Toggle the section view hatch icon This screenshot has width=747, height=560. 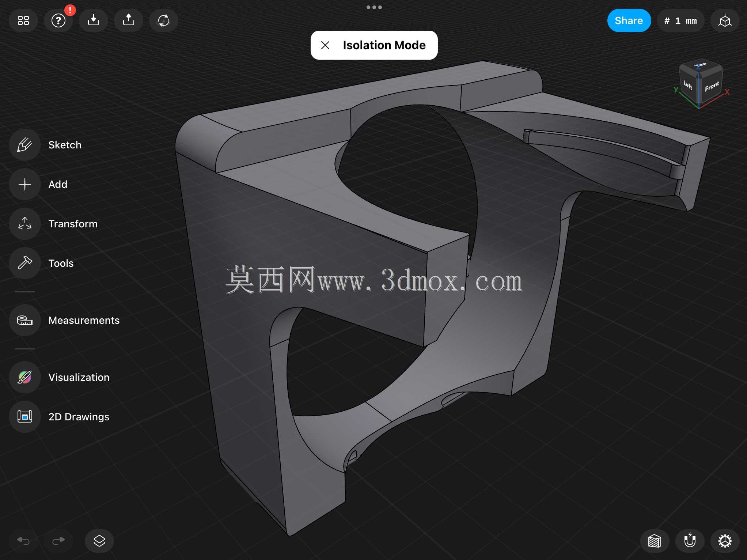[655, 541]
